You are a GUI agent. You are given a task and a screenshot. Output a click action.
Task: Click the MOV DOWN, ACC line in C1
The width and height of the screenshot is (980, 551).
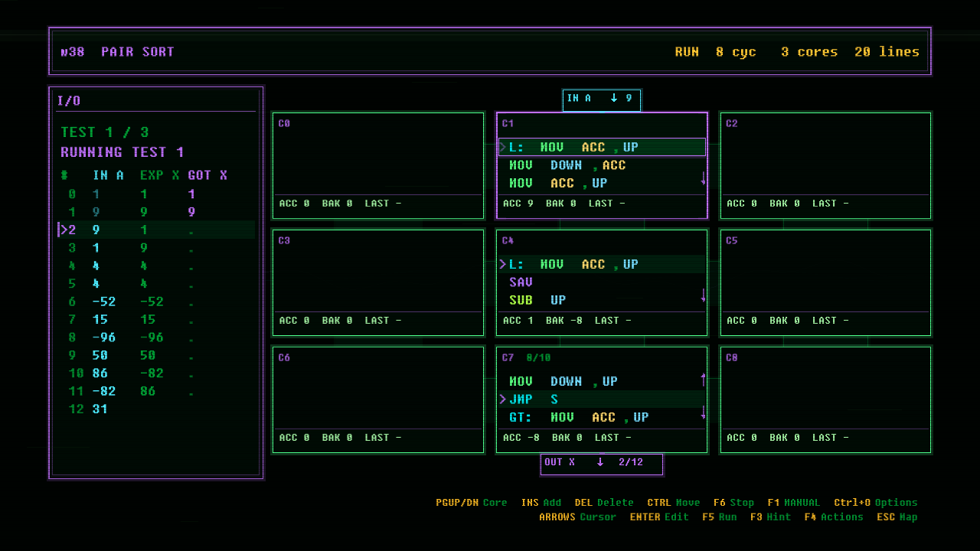[x=601, y=165]
